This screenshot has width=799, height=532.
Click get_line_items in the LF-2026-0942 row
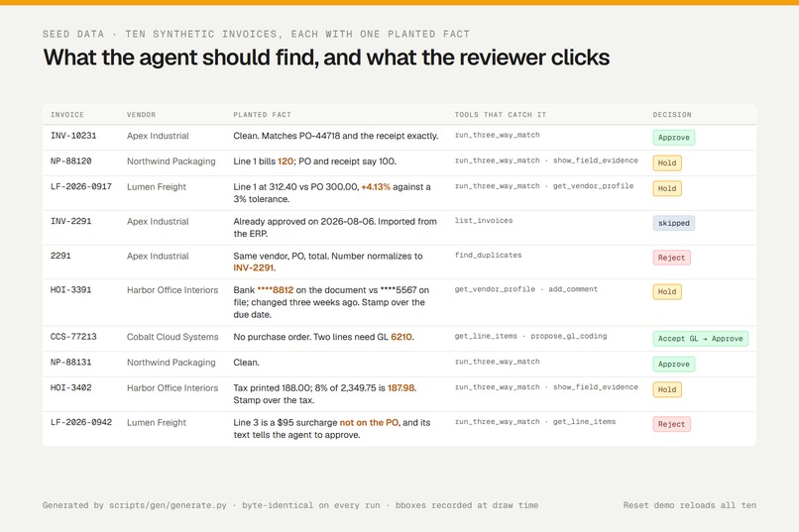585,421
